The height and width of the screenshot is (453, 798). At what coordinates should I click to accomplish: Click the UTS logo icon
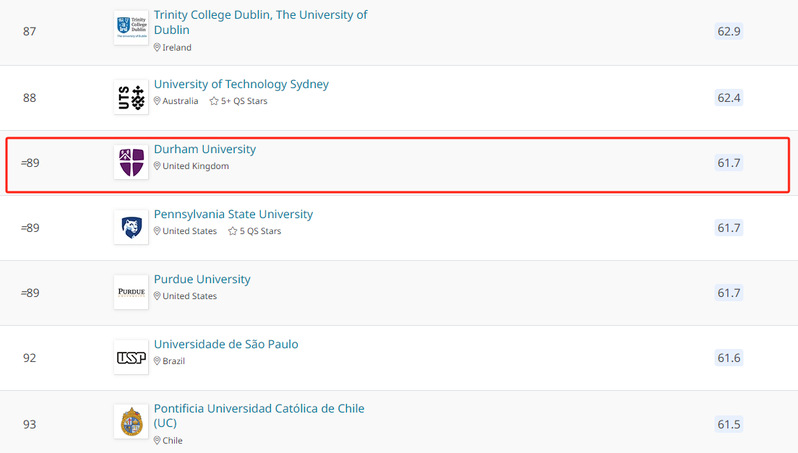pyautogui.click(x=131, y=97)
